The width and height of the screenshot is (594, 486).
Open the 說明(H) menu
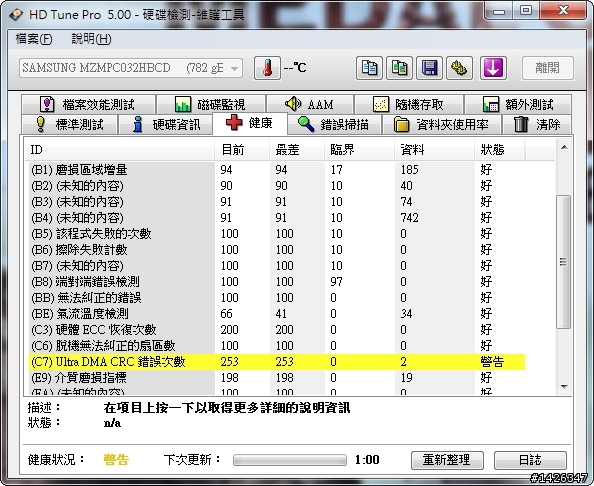[91, 39]
